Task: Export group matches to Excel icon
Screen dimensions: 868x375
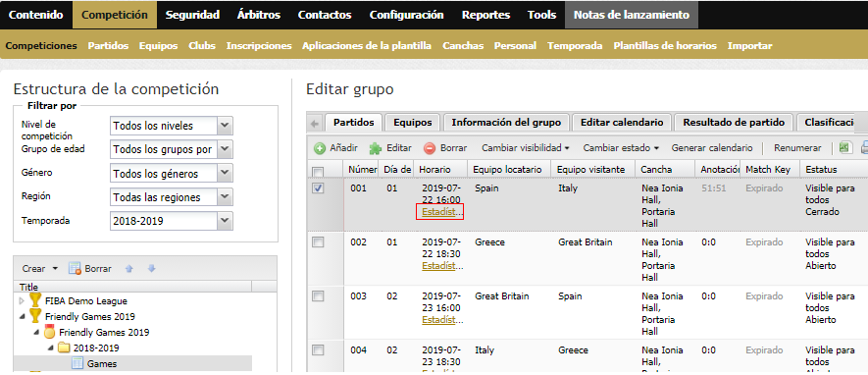Action: 844,148
